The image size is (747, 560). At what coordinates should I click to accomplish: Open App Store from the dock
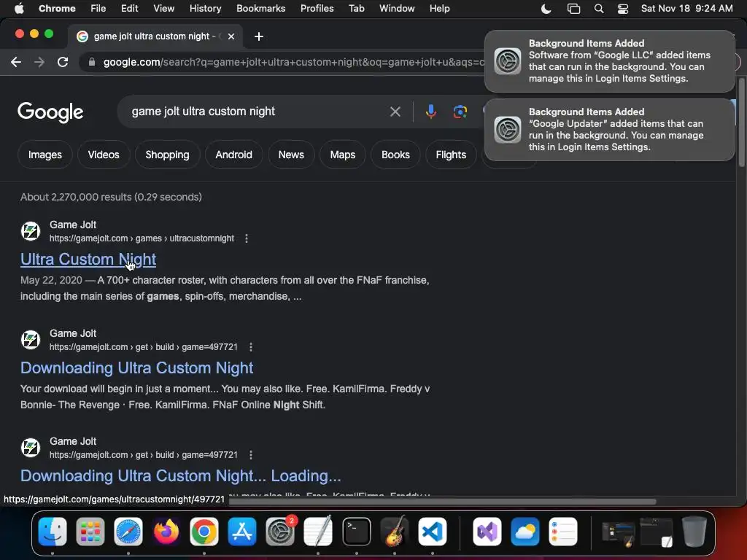(242, 532)
